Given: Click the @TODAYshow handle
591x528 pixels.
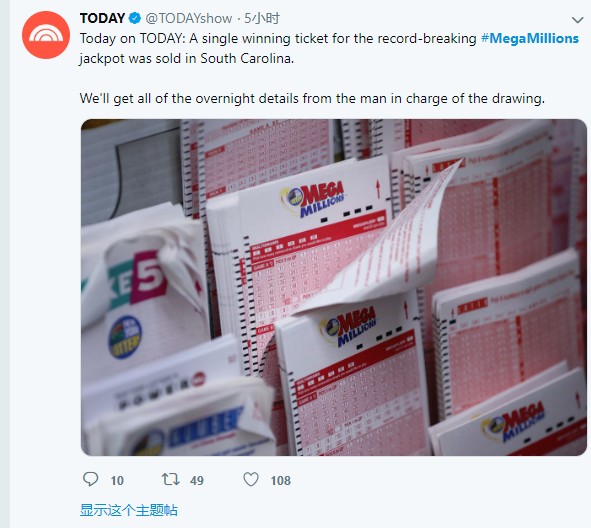Looking at the screenshot, I should point(188,18).
